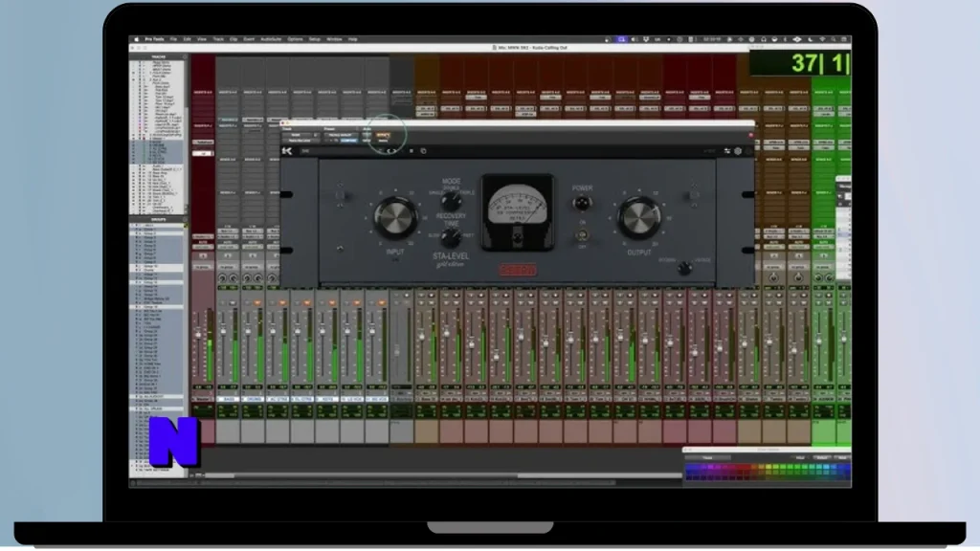
Task: Open the AudioSuite menu
Action: pyautogui.click(x=271, y=39)
